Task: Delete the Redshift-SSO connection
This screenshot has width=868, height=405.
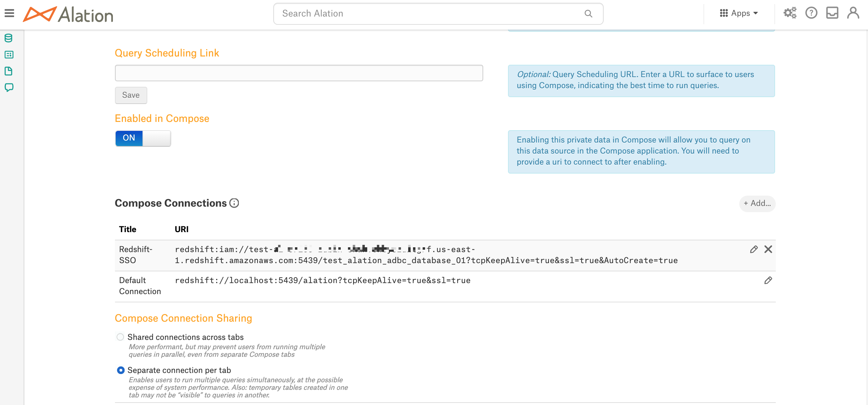Action: click(x=768, y=249)
